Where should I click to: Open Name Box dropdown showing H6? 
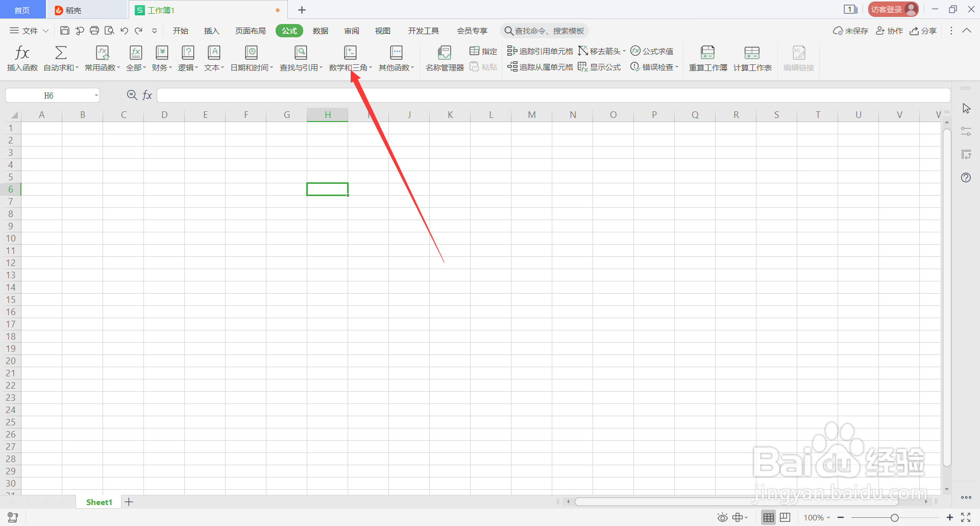[96, 95]
